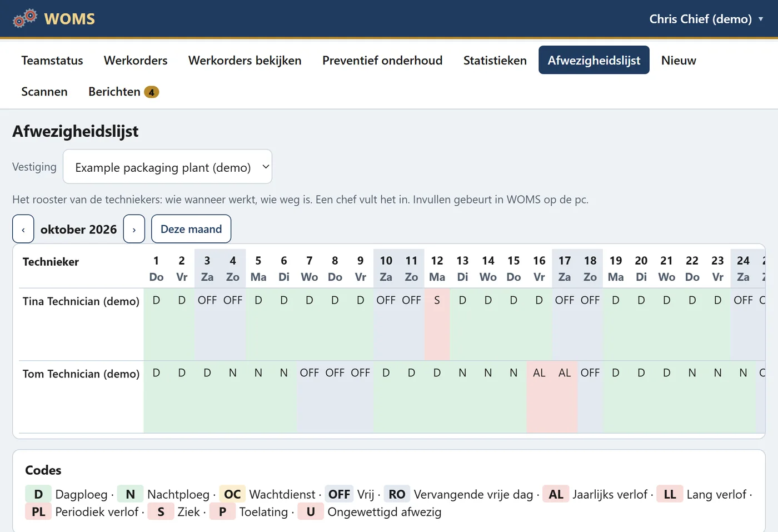The height and width of the screenshot is (532, 778).
Task: Go to previous month with left chevron
Action: point(23,229)
